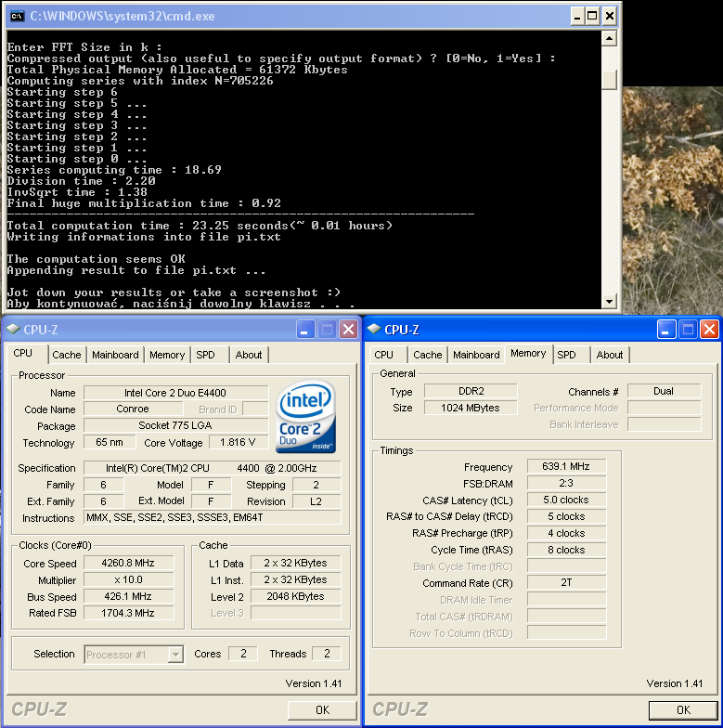
Task: Click Core Speed value '4260.8 MHz'
Action: (x=128, y=563)
